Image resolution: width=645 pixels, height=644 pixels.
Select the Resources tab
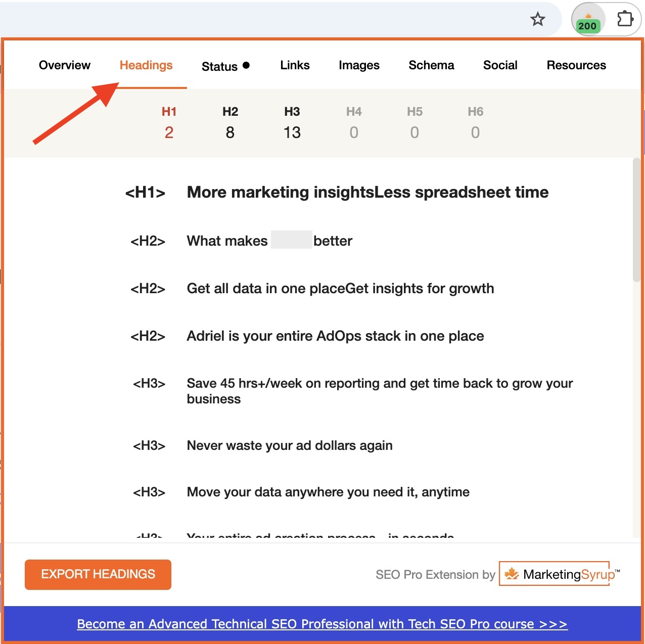pos(576,65)
